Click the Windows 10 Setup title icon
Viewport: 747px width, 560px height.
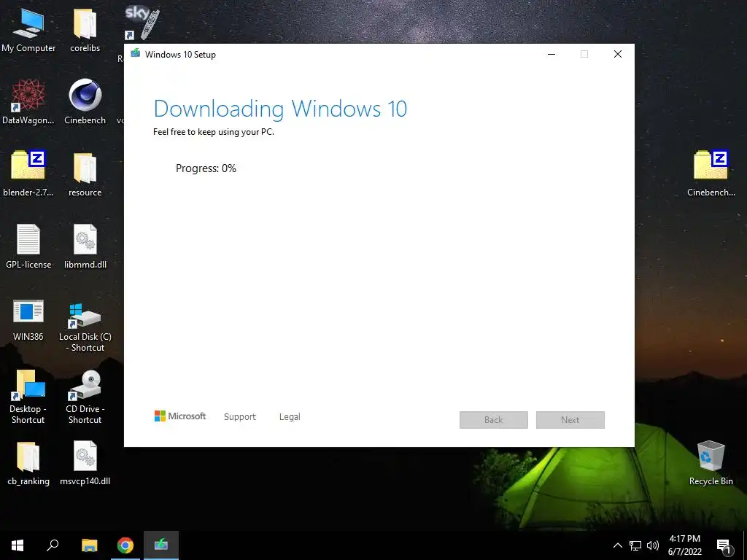point(135,53)
